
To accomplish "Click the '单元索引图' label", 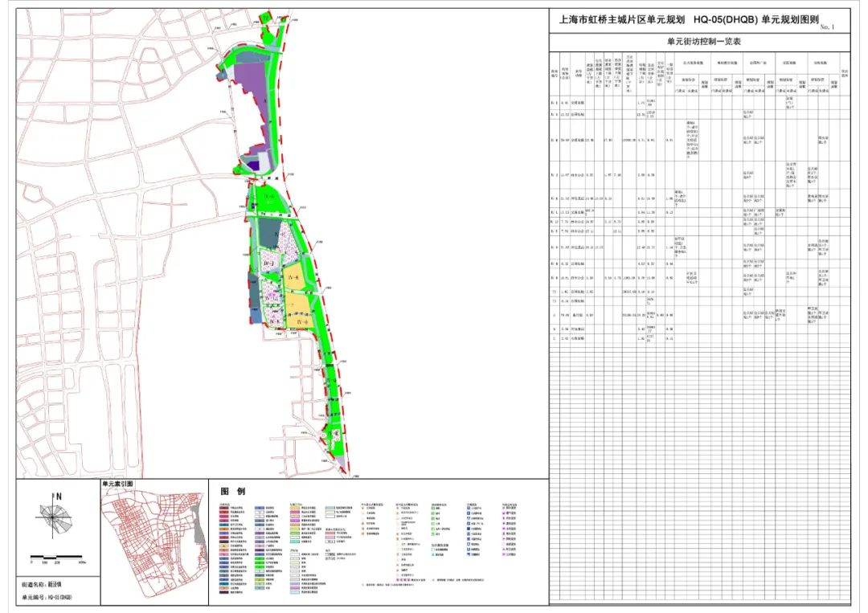I will [x=117, y=484].
